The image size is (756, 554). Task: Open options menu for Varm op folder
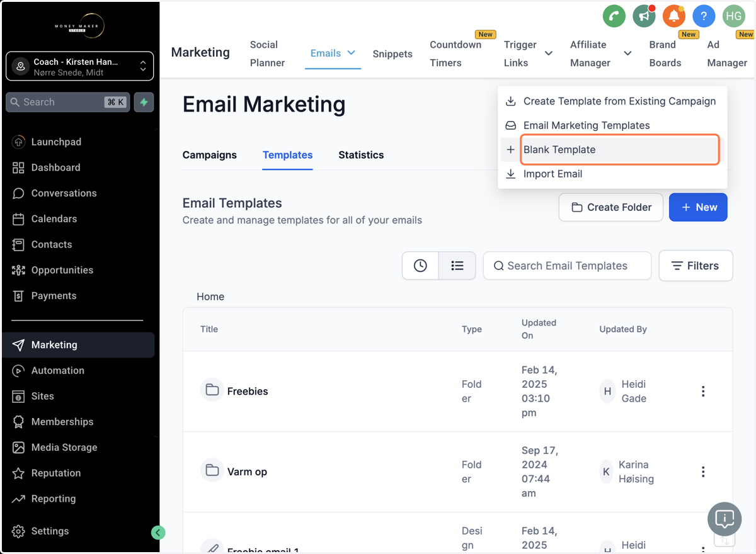pos(703,472)
